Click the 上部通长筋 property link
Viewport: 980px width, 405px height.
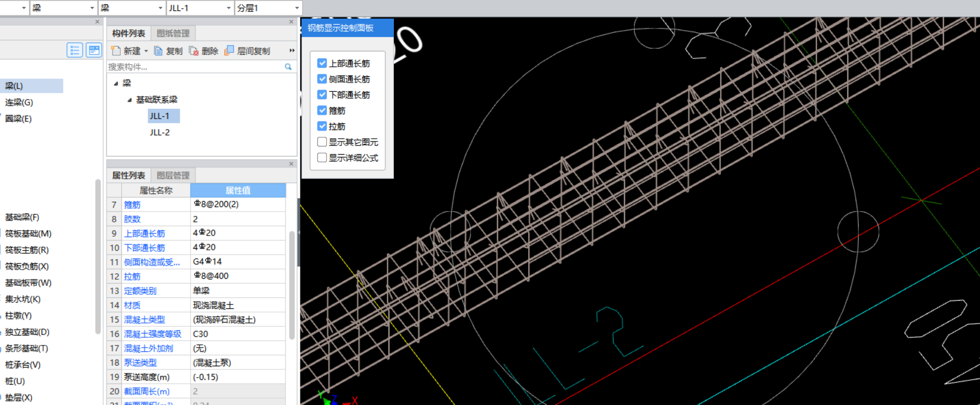click(x=144, y=233)
